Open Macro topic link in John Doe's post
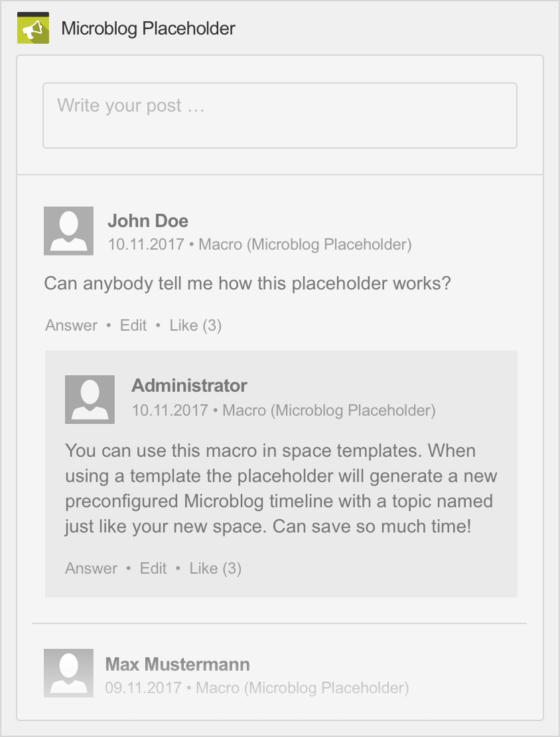This screenshot has width=560, height=737. coord(305,244)
